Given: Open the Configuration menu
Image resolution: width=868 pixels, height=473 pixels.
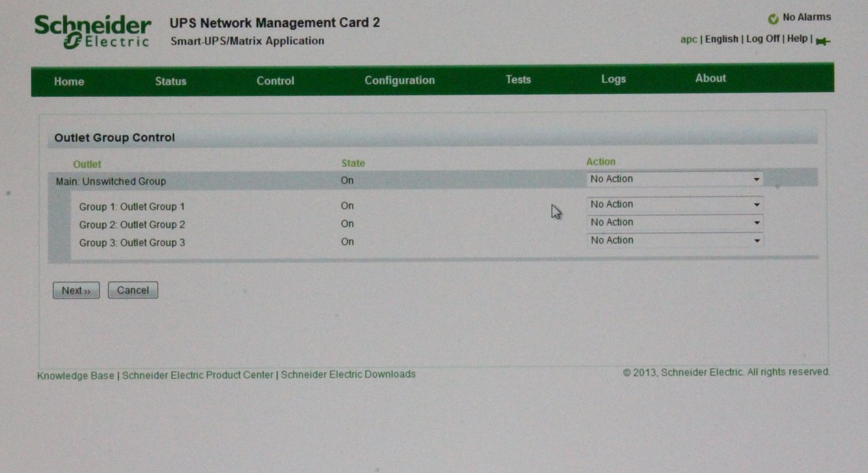Looking at the screenshot, I should [x=399, y=80].
